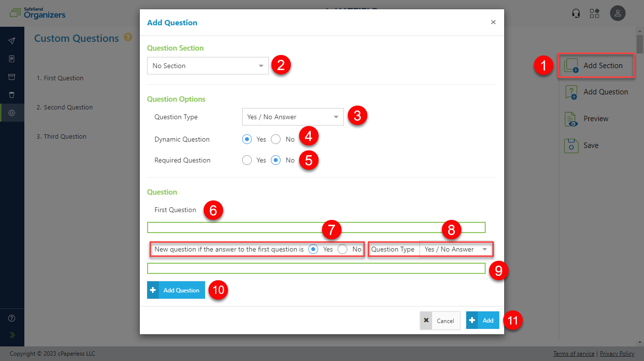Open the Terms of service link
The width and height of the screenshot is (644, 361).
point(573,354)
